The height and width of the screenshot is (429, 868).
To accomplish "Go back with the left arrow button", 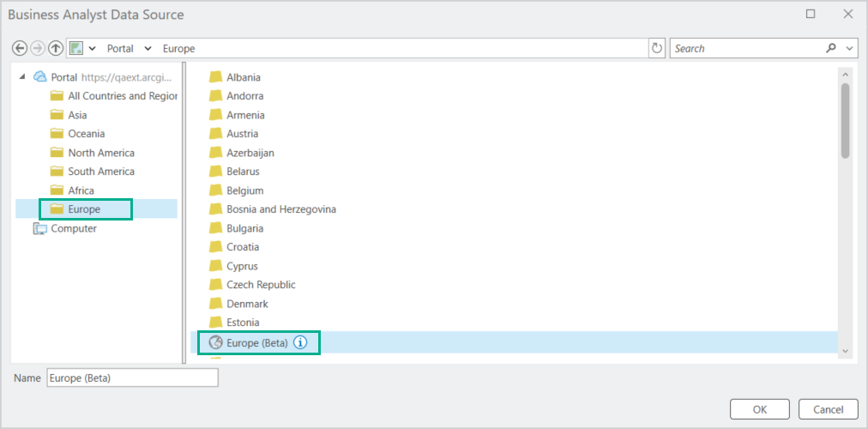I will [x=20, y=49].
